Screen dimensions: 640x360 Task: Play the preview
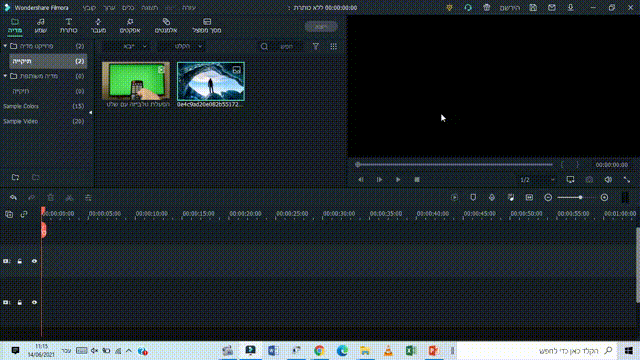398,180
